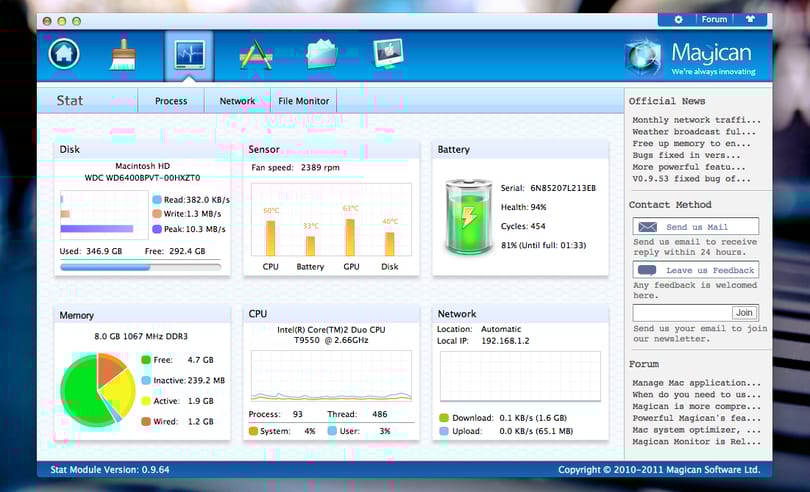Click the Free memory green swatch
This screenshot has height=492, width=810.
pyautogui.click(x=146, y=360)
